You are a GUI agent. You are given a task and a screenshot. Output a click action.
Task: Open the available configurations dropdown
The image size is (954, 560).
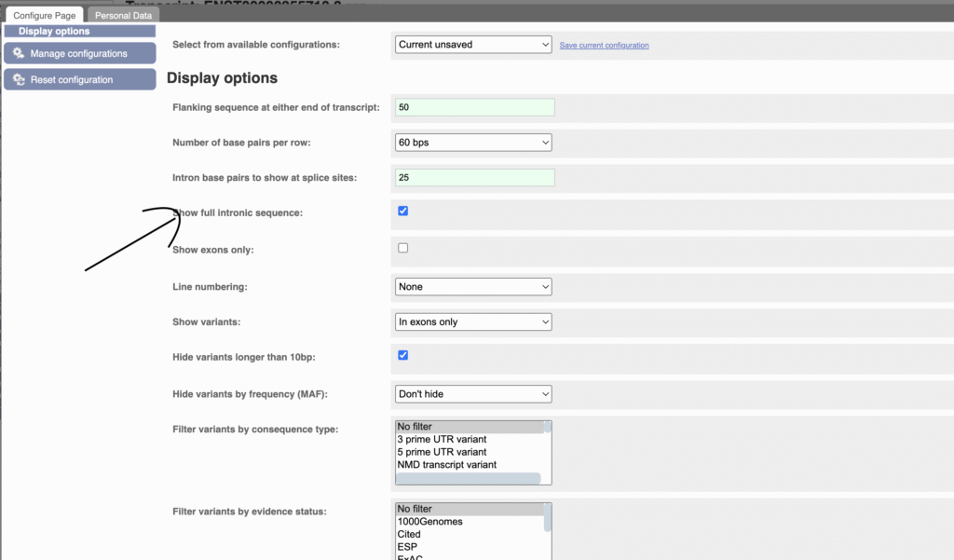point(473,45)
